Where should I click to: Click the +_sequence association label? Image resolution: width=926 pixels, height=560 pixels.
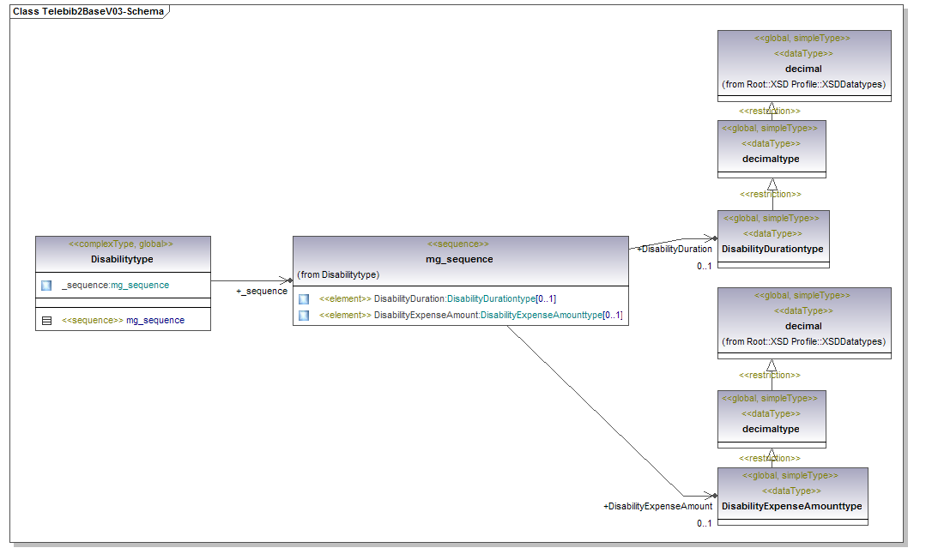click(x=262, y=292)
